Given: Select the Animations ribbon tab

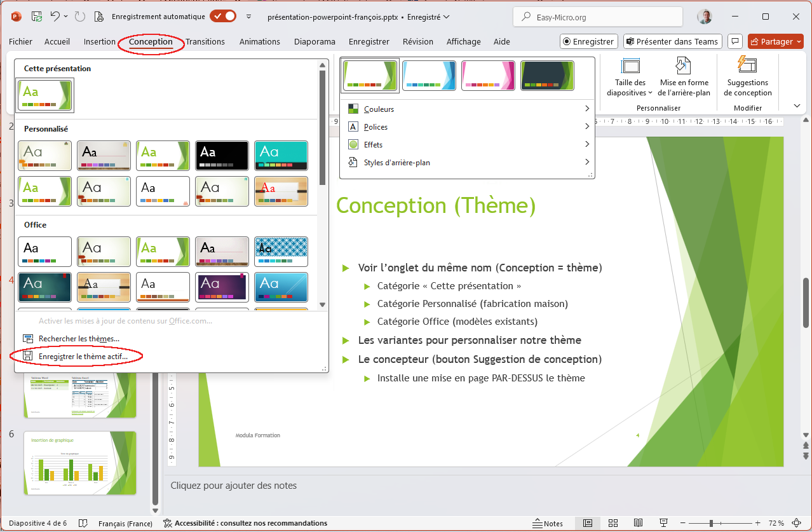Looking at the screenshot, I should point(259,41).
